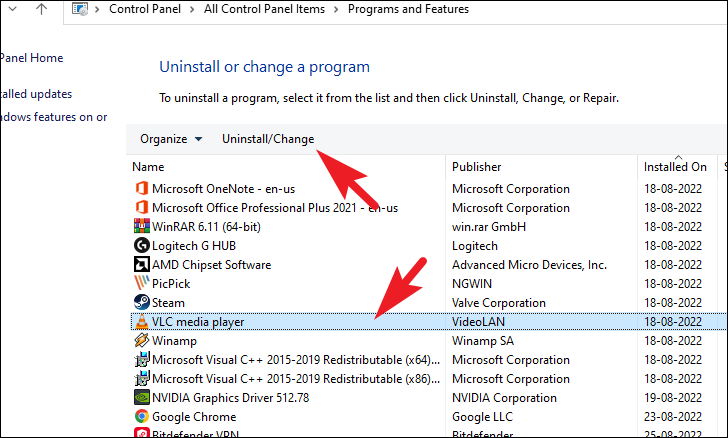Image resolution: width=728 pixels, height=438 pixels.
Task: Click install date 23-08-2022
Action: point(673,417)
